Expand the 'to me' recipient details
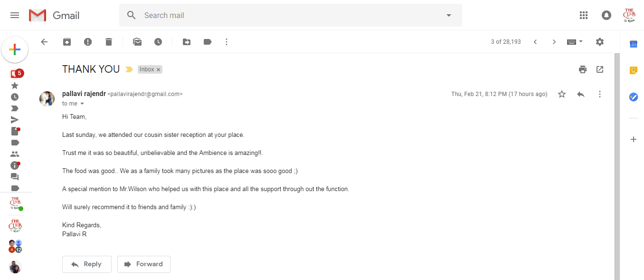This screenshot has width=644, height=280. 82,104
